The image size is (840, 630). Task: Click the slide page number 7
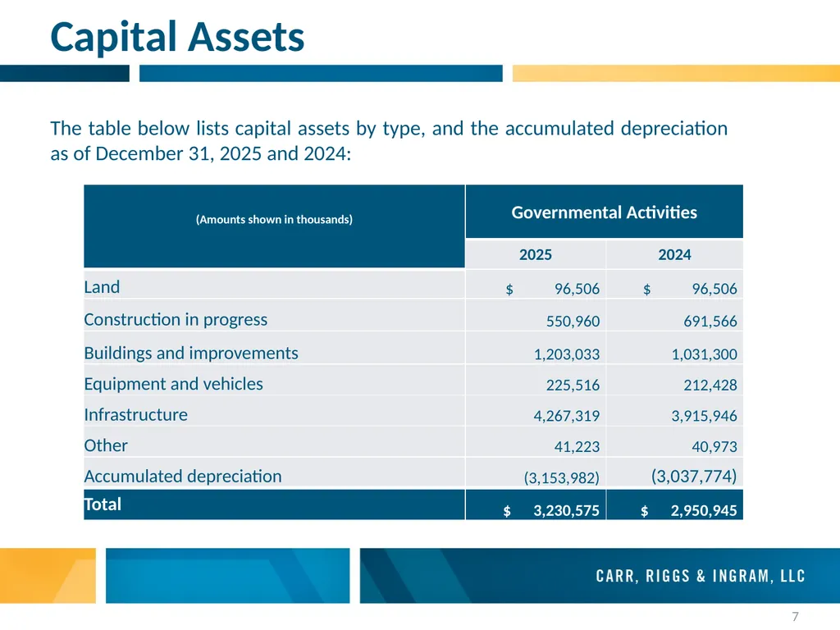tap(796, 617)
